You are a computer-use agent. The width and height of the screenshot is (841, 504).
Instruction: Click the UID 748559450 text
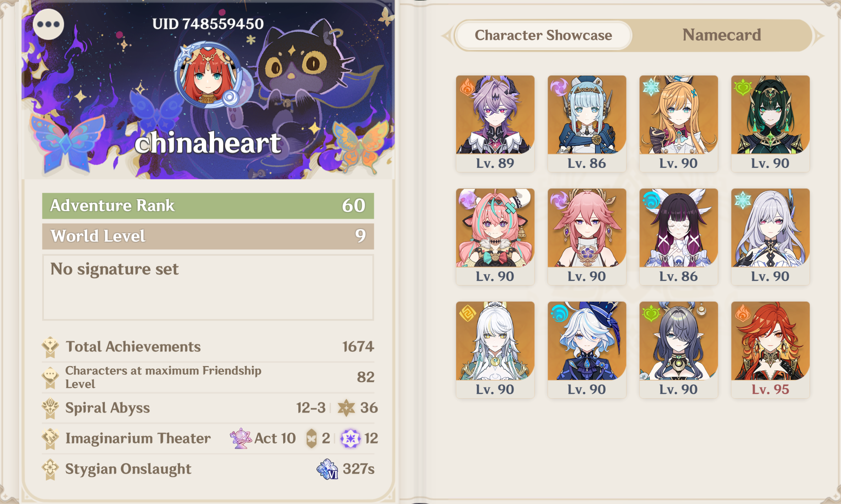208,24
